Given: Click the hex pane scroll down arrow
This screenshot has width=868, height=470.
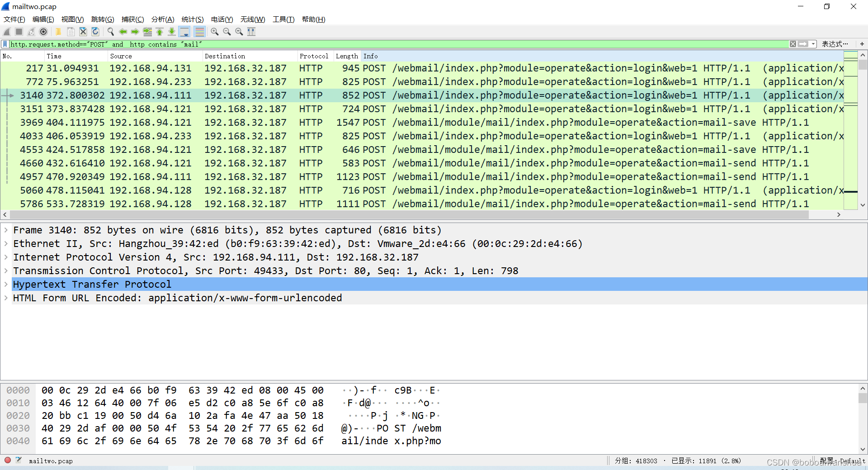Looking at the screenshot, I should (x=863, y=449).
